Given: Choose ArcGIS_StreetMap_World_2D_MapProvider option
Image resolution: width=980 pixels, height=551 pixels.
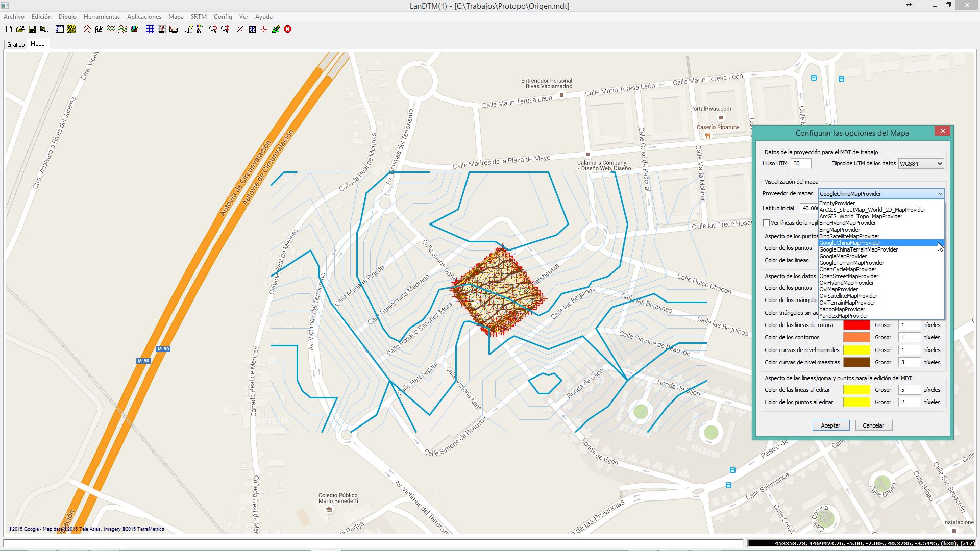Looking at the screenshot, I should pyautogui.click(x=881, y=210).
